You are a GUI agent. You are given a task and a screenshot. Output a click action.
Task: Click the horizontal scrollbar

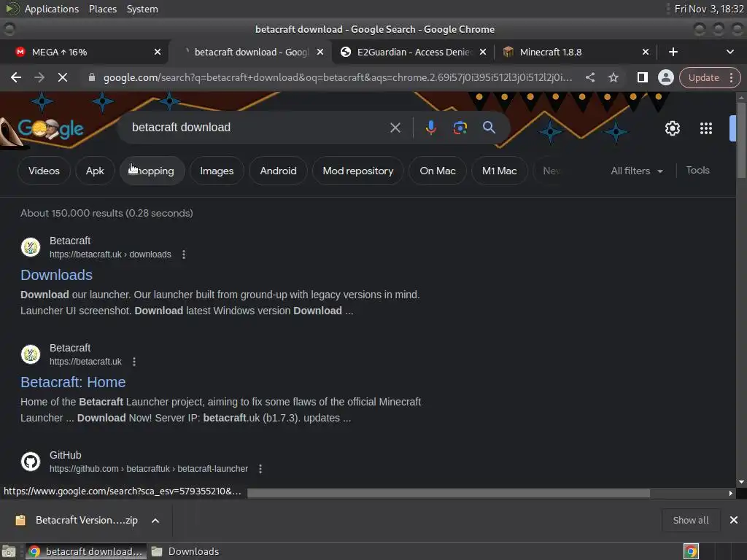point(449,494)
